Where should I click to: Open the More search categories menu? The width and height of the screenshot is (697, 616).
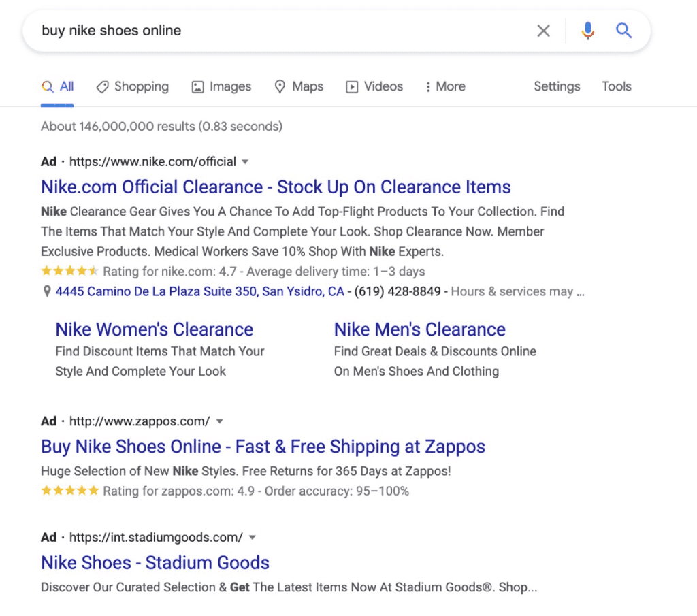(x=445, y=86)
